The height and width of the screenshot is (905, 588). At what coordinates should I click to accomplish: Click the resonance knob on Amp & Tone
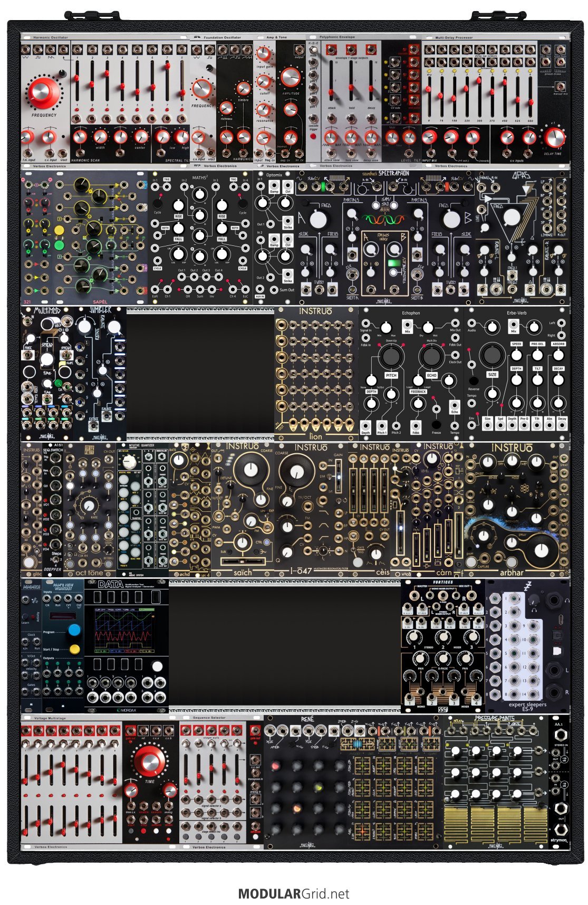point(264,110)
